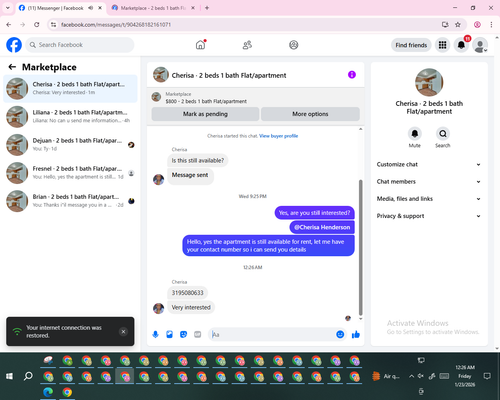500x400 pixels.
Task: Click the purple conversation info icon
Action: (352, 75)
